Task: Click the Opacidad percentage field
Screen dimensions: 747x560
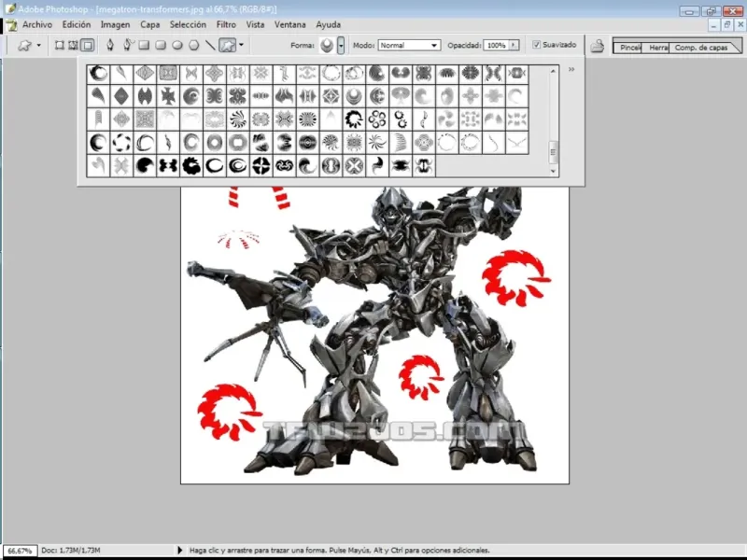Action: [x=496, y=45]
